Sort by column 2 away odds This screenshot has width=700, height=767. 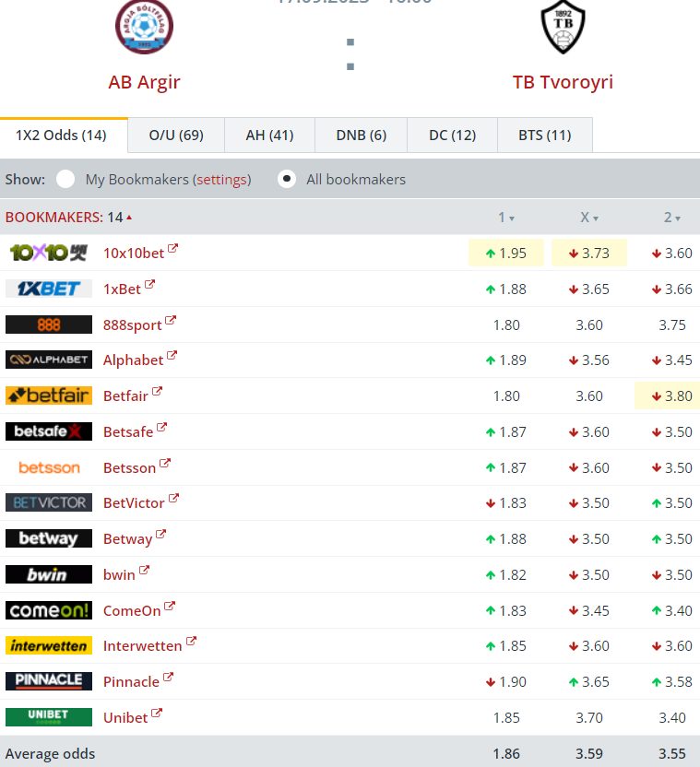tap(672, 218)
